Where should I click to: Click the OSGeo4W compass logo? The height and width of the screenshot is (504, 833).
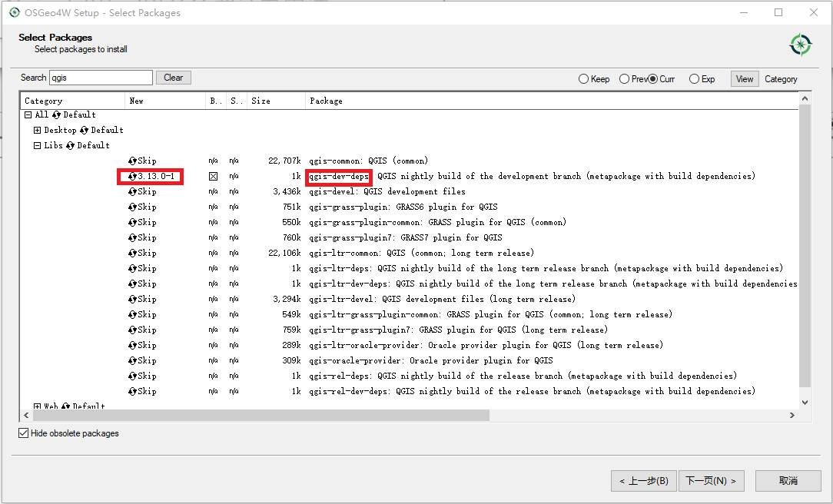click(x=800, y=45)
